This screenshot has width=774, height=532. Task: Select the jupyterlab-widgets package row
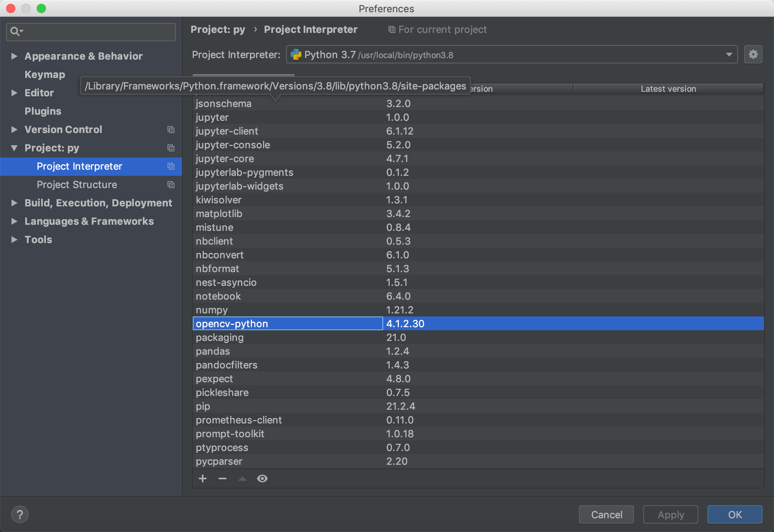478,186
